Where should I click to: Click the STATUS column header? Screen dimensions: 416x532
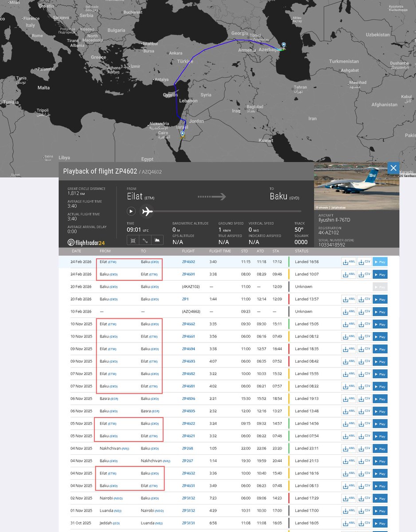coord(302,251)
